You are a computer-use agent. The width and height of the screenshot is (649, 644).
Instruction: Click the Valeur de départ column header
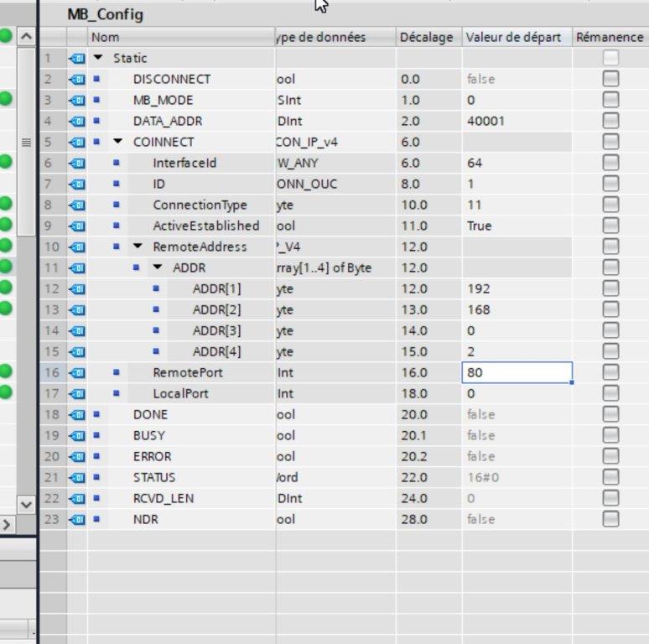click(513, 37)
